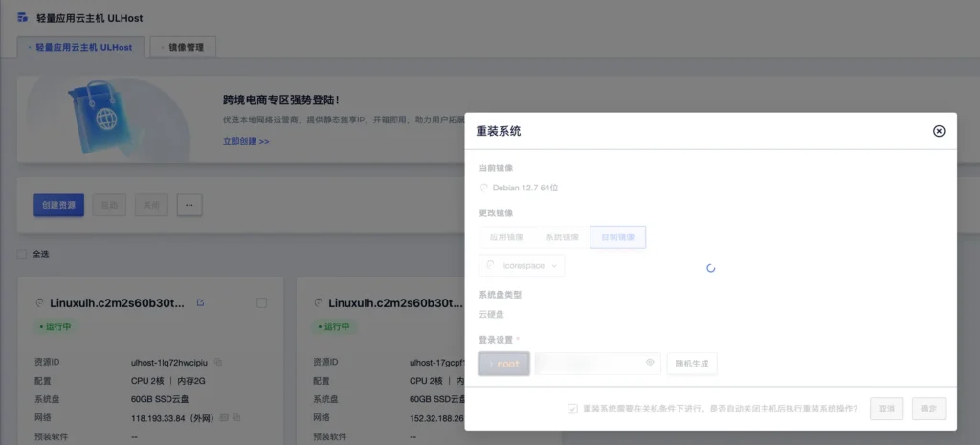
Task: Open the 立即创建 >> link
Action: point(246,141)
